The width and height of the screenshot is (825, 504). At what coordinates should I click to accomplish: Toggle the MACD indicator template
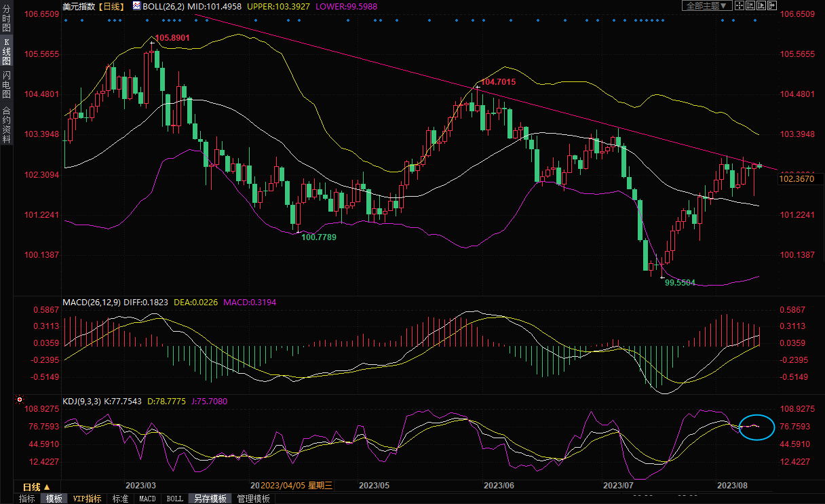[x=147, y=499]
